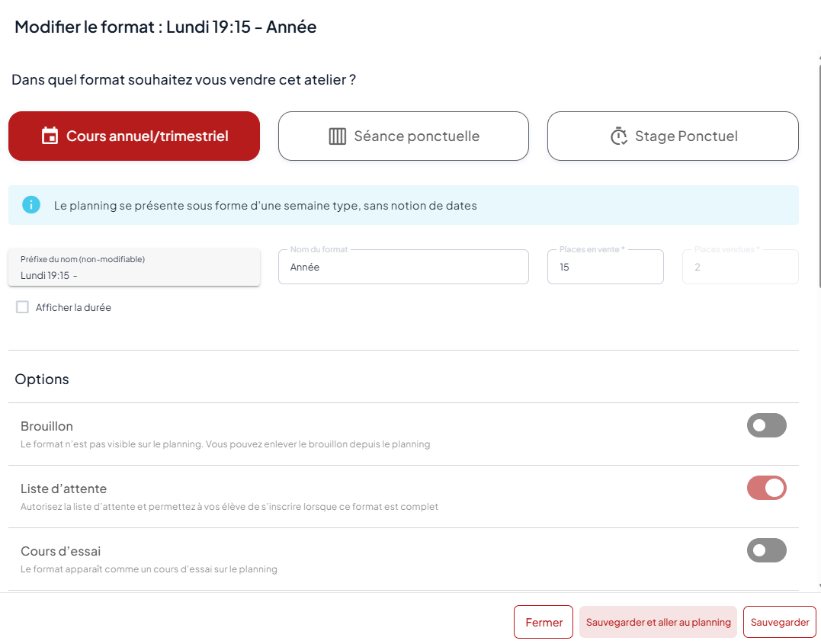Focus the Nom du format text field

click(402, 268)
